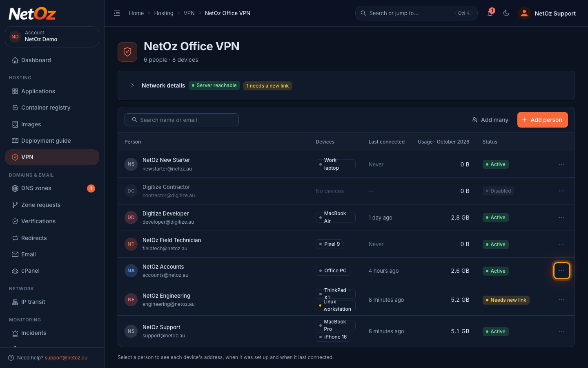The height and width of the screenshot is (368, 588).
Task: Click the NetOz logo
Action: pyautogui.click(x=32, y=14)
